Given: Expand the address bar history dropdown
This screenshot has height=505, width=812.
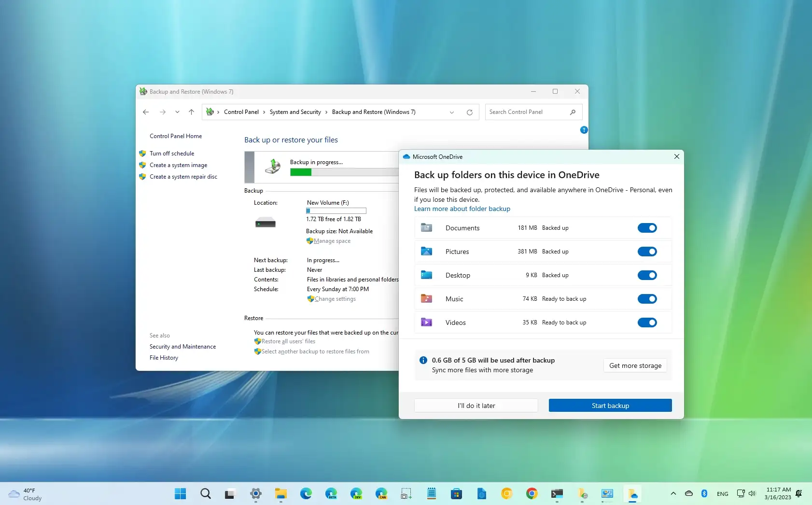Looking at the screenshot, I should (452, 112).
